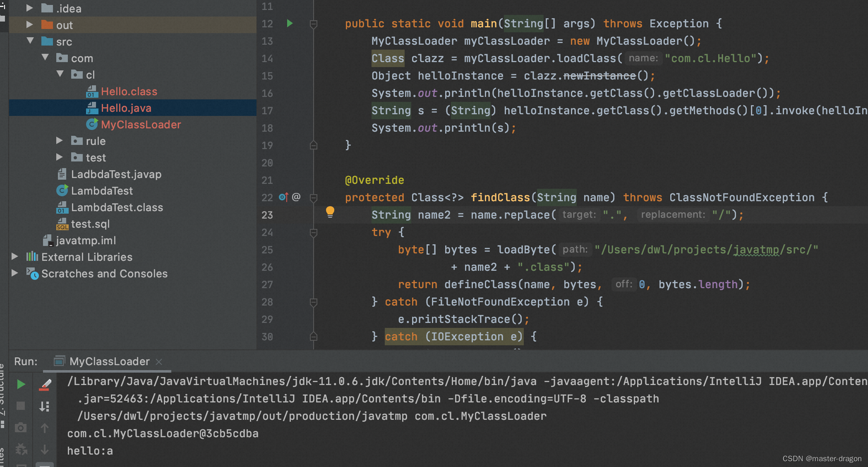
Task: Click the stop button in Run panel
Action: click(21, 406)
